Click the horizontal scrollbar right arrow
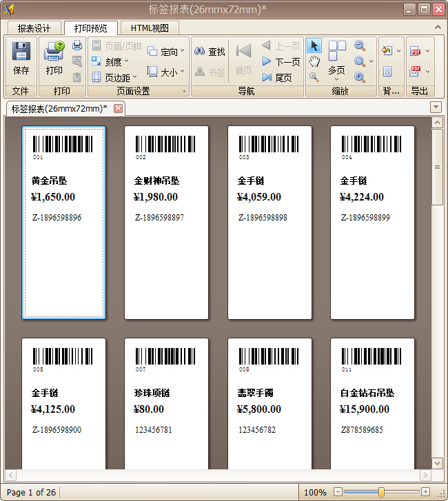Screen dimensions: 448x501 pyautogui.click(x=425, y=475)
